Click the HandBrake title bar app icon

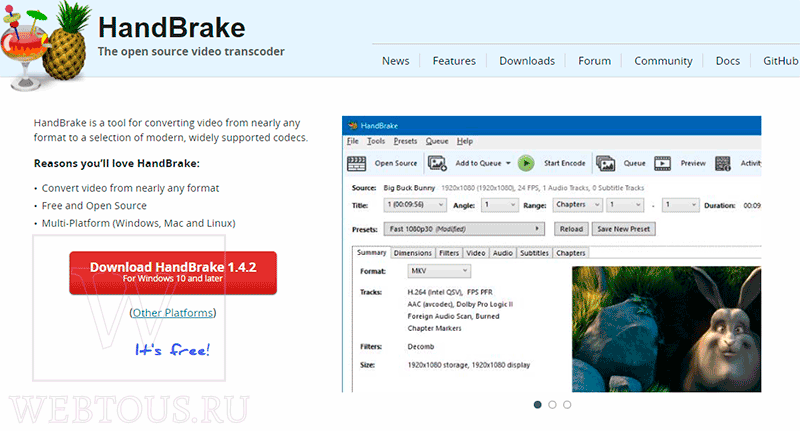pyautogui.click(x=352, y=125)
